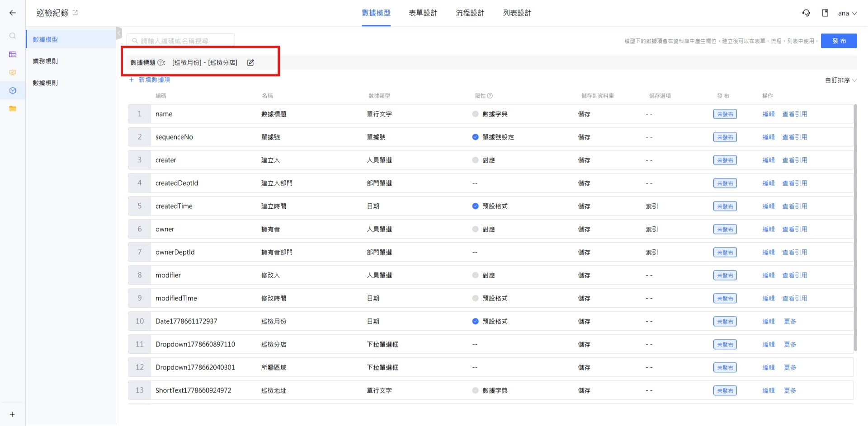
Task: Toggle 預設格式 in modifiedTime row
Action: [x=475, y=298]
